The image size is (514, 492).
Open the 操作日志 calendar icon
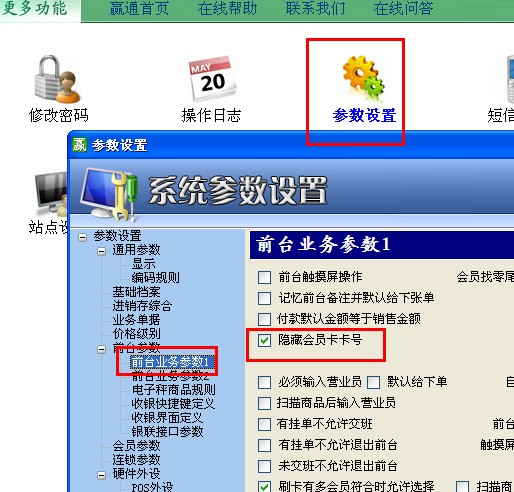[x=212, y=79]
